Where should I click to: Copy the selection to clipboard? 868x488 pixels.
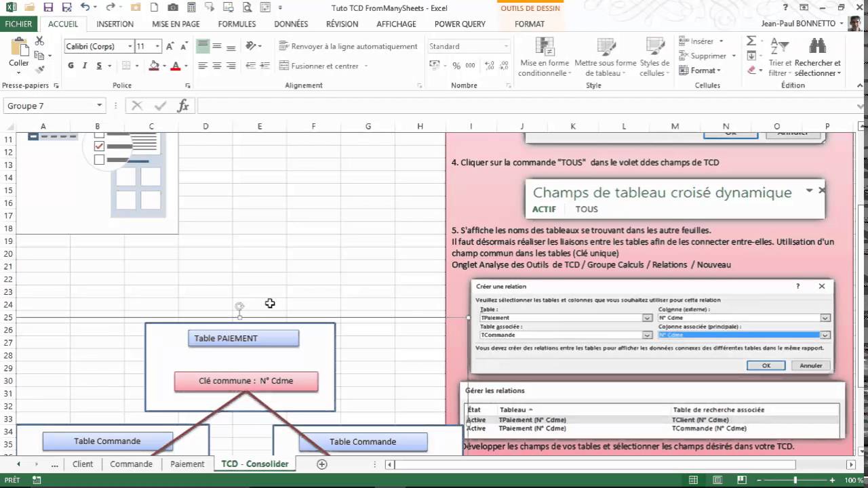[40, 56]
